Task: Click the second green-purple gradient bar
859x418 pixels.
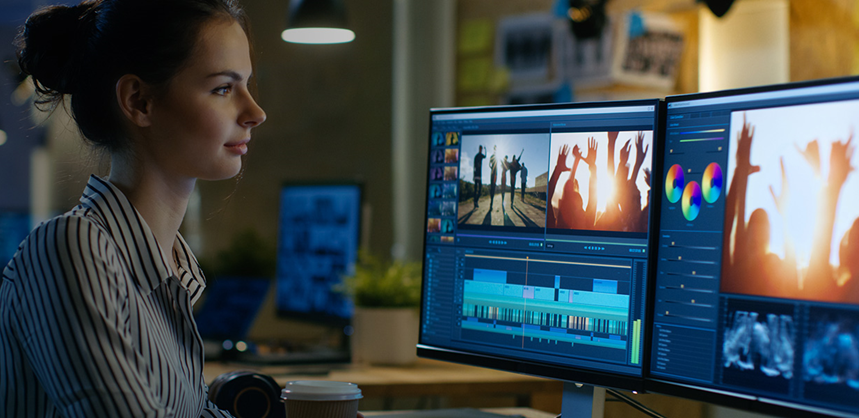Action: coord(702,140)
